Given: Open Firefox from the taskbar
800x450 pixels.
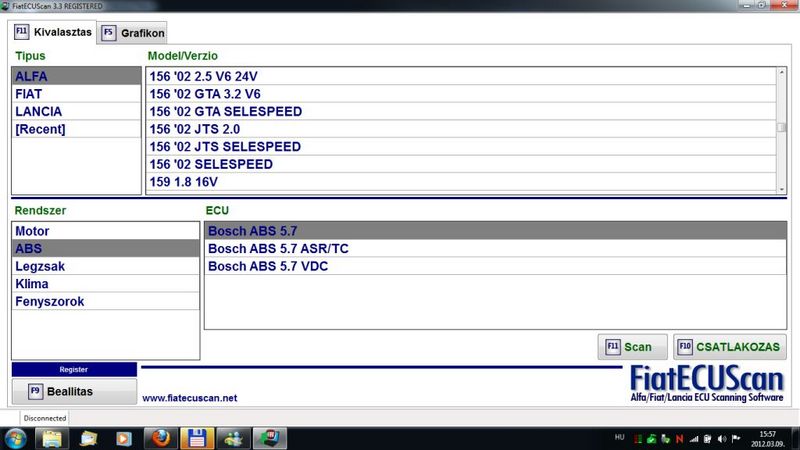Looking at the screenshot, I should pos(158,436).
